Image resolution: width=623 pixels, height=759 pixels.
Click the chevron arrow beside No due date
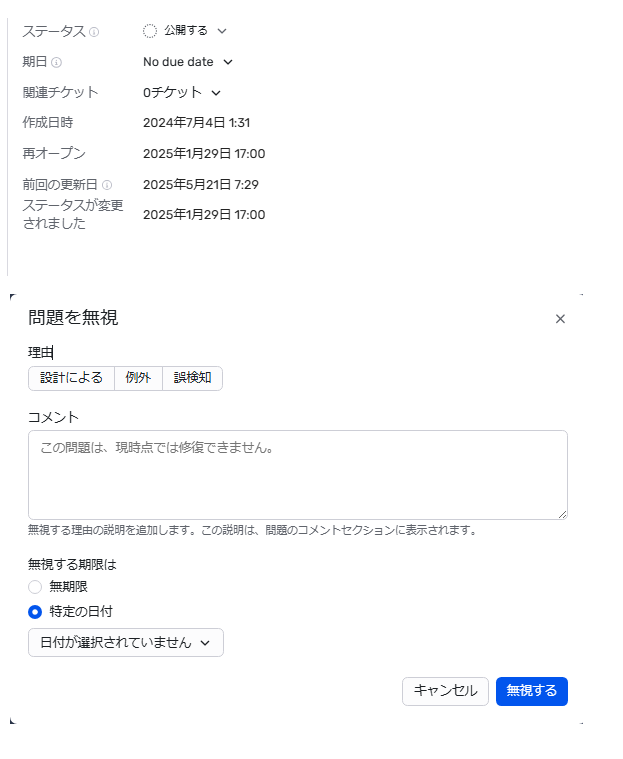click(x=228, y=62)
